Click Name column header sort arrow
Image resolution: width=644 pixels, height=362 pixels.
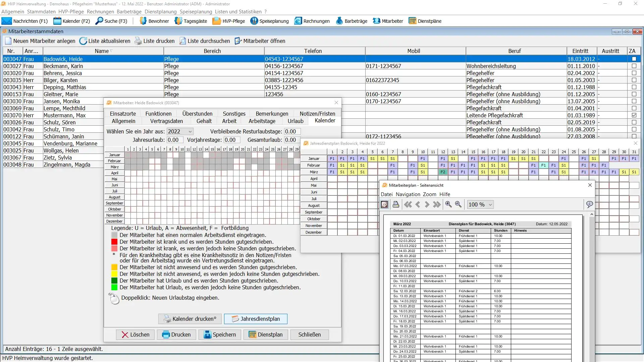pos(111,51)
